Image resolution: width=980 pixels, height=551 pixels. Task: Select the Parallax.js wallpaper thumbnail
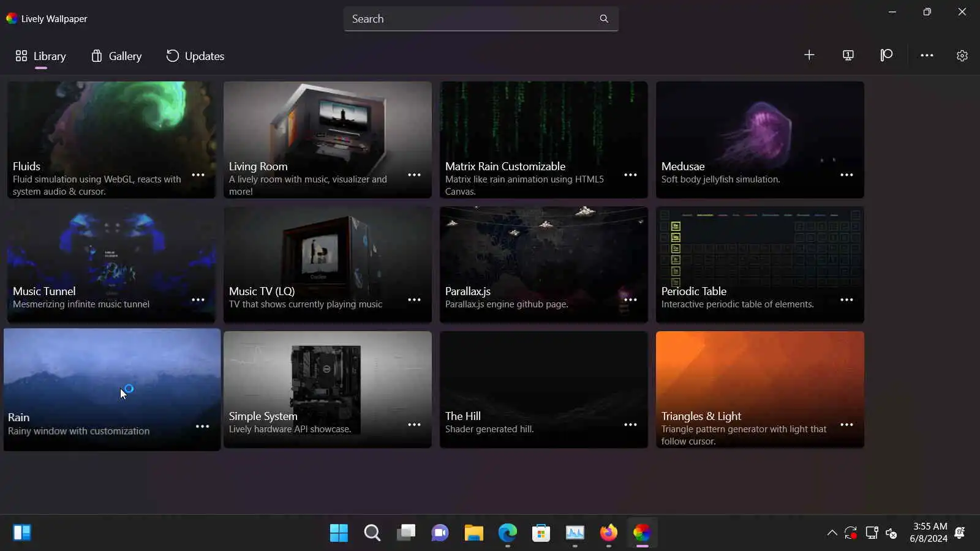544,264
